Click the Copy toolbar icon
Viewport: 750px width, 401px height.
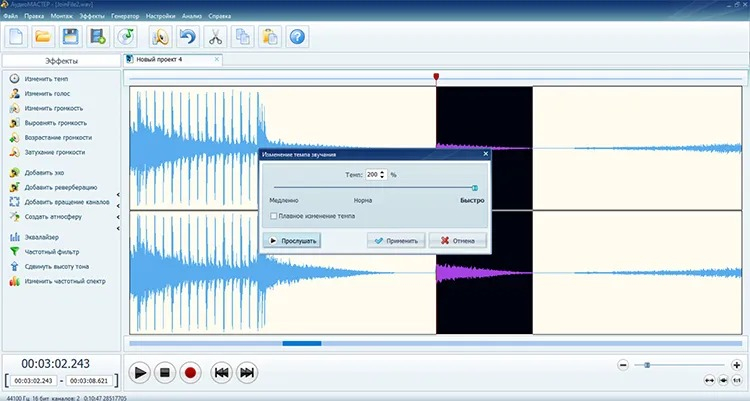coord(243,37)
